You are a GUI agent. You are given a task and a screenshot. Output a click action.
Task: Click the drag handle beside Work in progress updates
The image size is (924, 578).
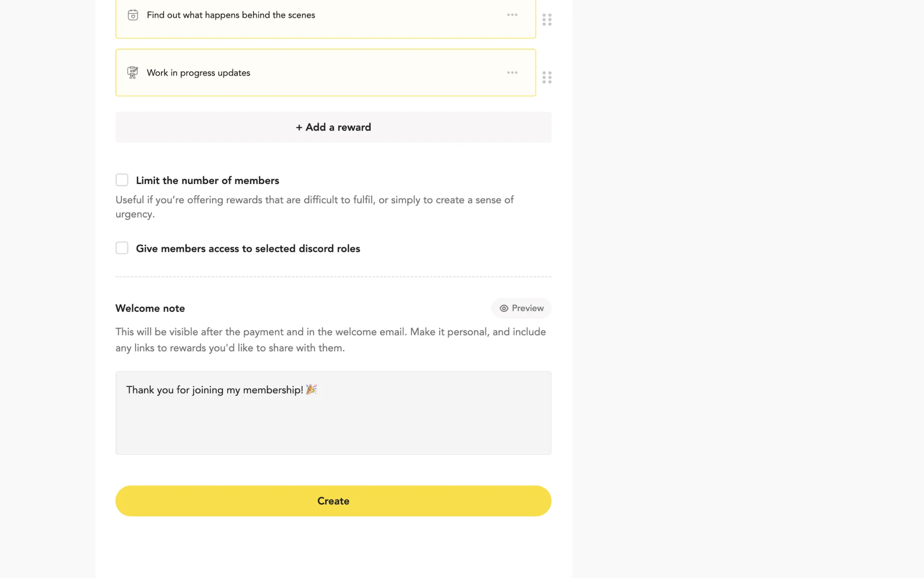click(547, 78)
